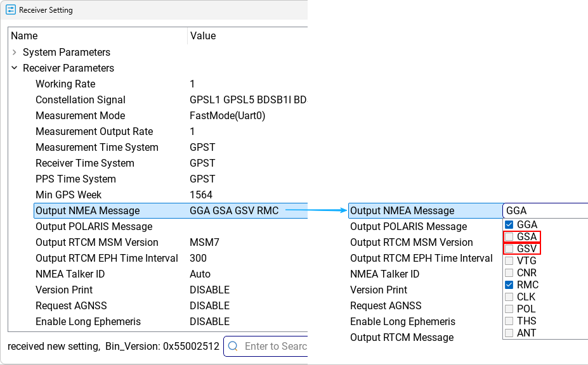The height and width of the screenshot is (365, 588).
Task: Toggle the ANT checkbox
Action: (x=509, y=333)
